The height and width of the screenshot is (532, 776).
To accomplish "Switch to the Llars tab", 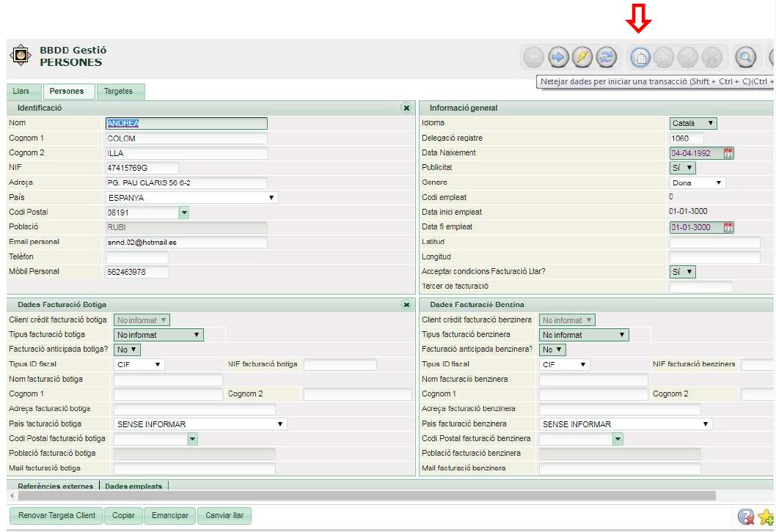I will (21, 92).
